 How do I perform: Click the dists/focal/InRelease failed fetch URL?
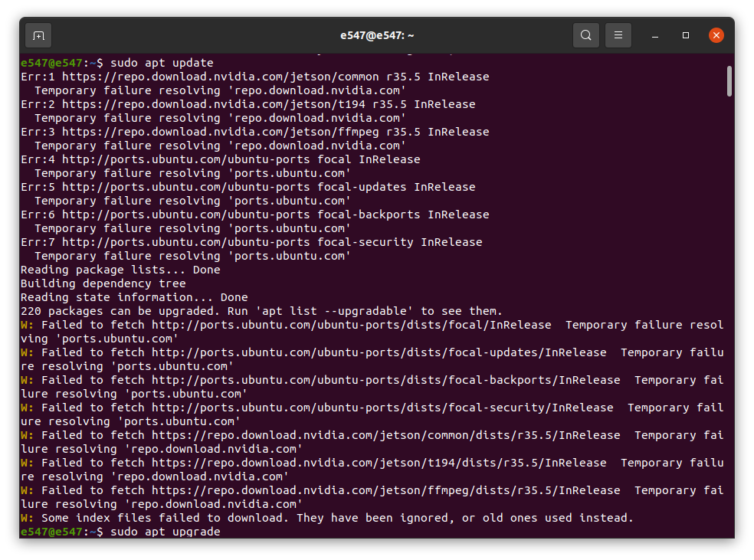(x=352, y=325)
